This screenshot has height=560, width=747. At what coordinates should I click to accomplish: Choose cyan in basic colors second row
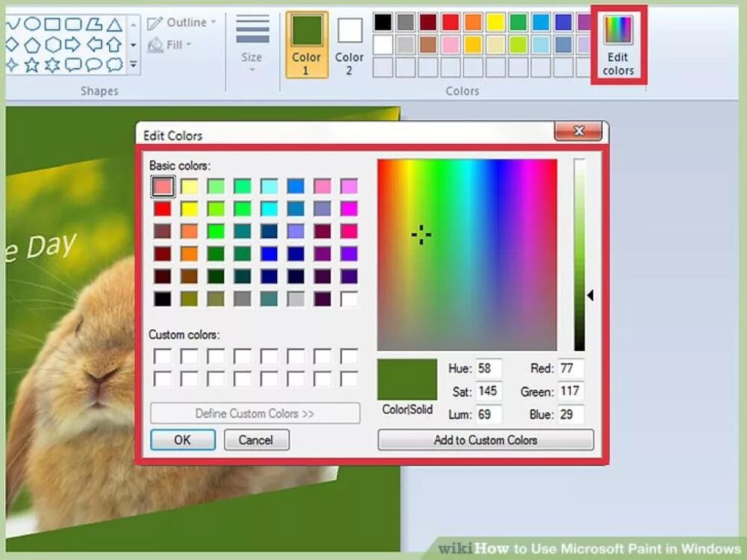[269, 208]
